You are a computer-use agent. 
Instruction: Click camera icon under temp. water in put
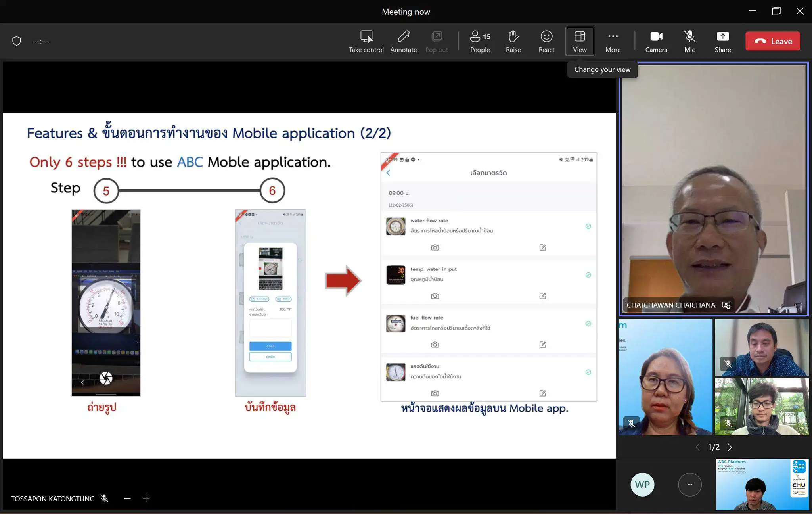coord(435,296)
